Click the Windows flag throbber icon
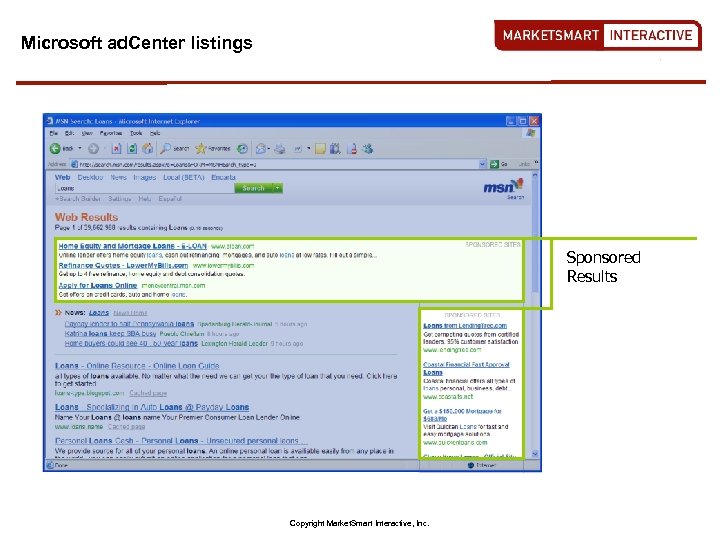 (x=531, y=133)
